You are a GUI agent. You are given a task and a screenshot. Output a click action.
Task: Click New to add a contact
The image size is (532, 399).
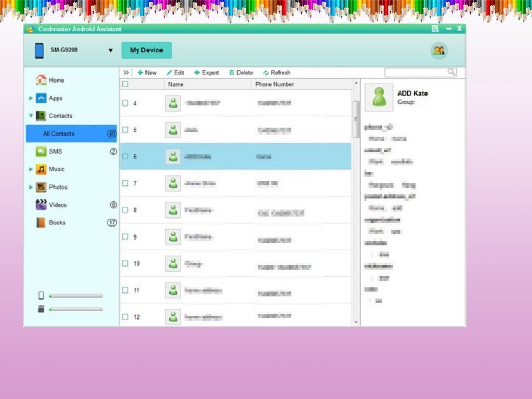click(147, 73)
